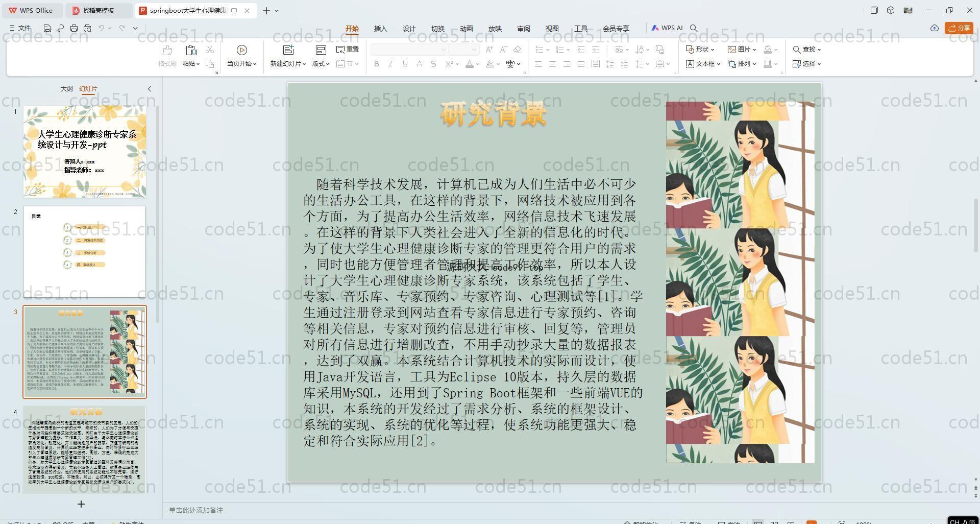This screenshot has height=524, width=980.
Task: Switch to Outline (大纲) panel view
Action: click(x=66, y=89)
